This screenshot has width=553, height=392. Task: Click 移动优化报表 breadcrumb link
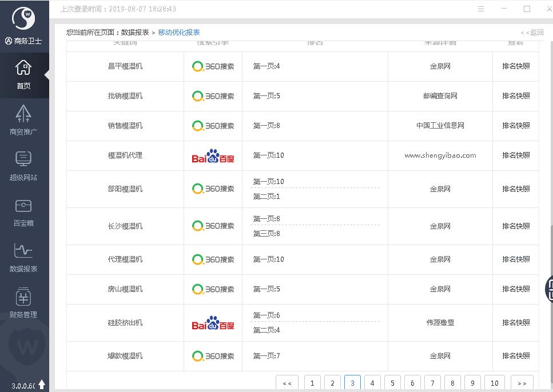[x=179, y=33]
